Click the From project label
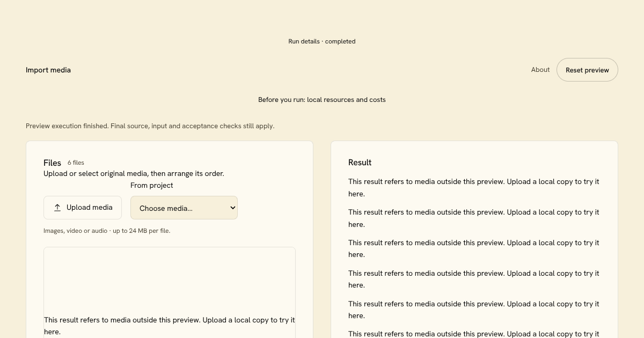Viewport: 644px width, 338px height. (152, 185)
